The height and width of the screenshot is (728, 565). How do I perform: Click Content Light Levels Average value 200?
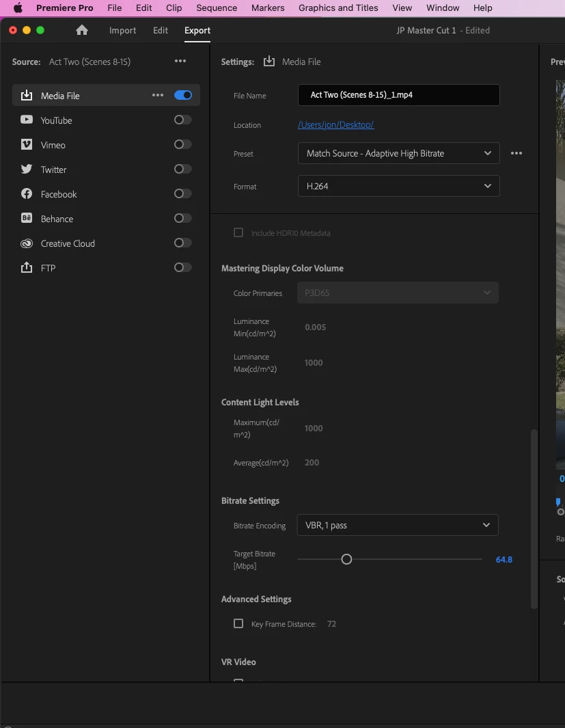(312, 462)
